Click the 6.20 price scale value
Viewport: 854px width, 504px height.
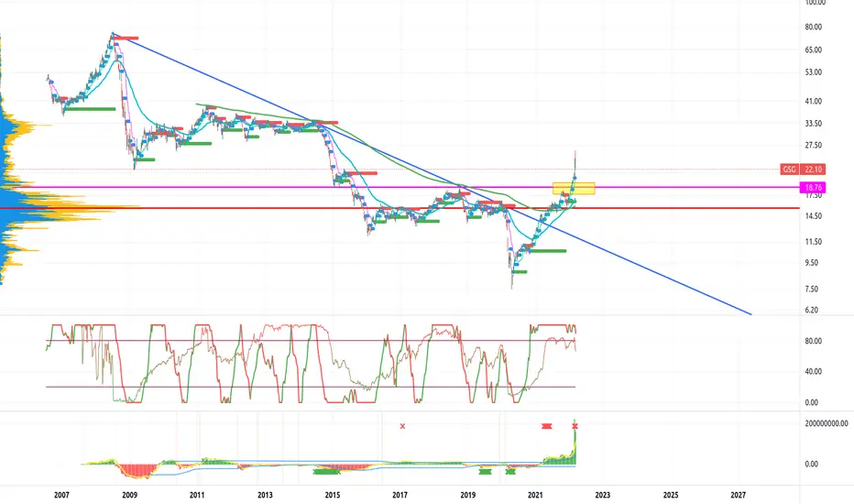(812, 310)
